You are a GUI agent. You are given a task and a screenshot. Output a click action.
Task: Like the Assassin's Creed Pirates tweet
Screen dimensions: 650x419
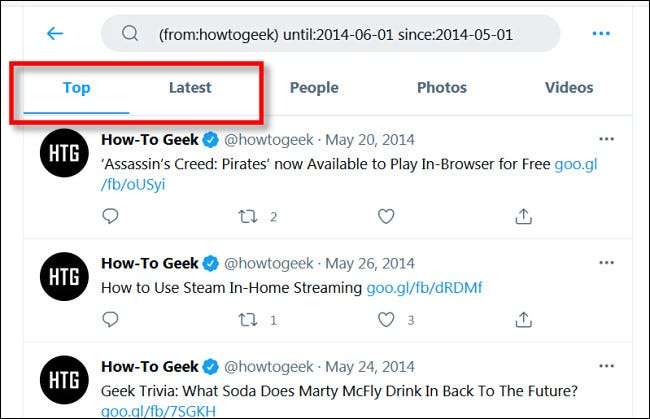[x=386, y=216]
